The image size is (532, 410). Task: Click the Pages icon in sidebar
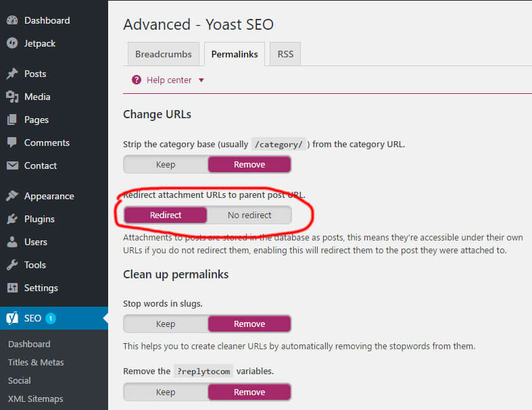click(12, 120)
